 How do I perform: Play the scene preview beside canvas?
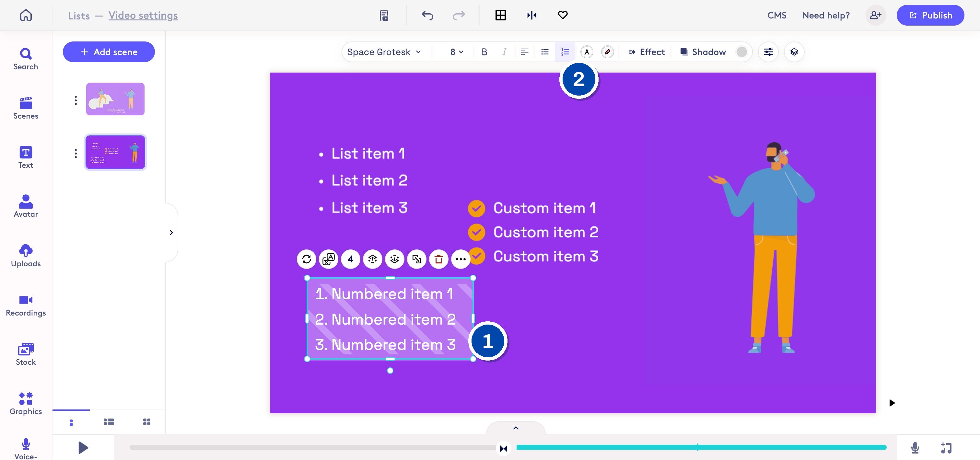click(x=892, y=403)
